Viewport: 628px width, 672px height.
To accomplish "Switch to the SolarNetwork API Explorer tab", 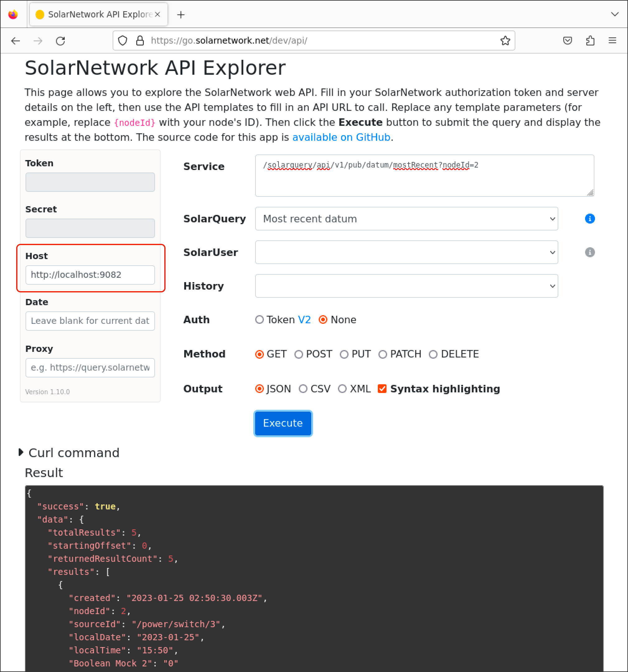I will [95, 14].
